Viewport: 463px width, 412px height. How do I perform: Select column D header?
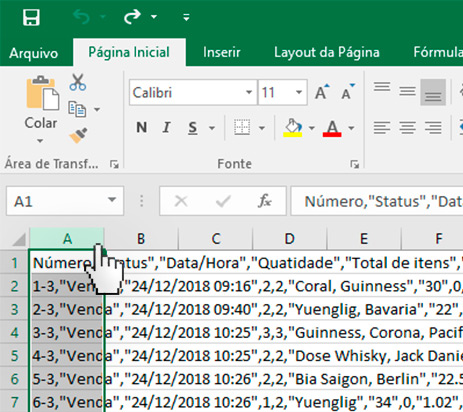coord(290,239)
